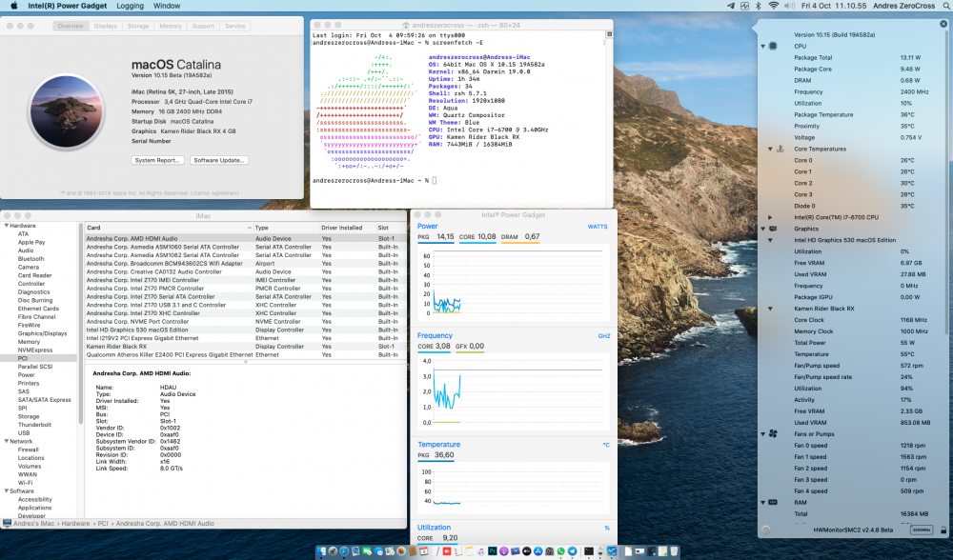This screenshot has height=560, width=953.
Task: Select Intel I219V2 PCI Express Gigabit Ethernet row
Action: (245, 338)
